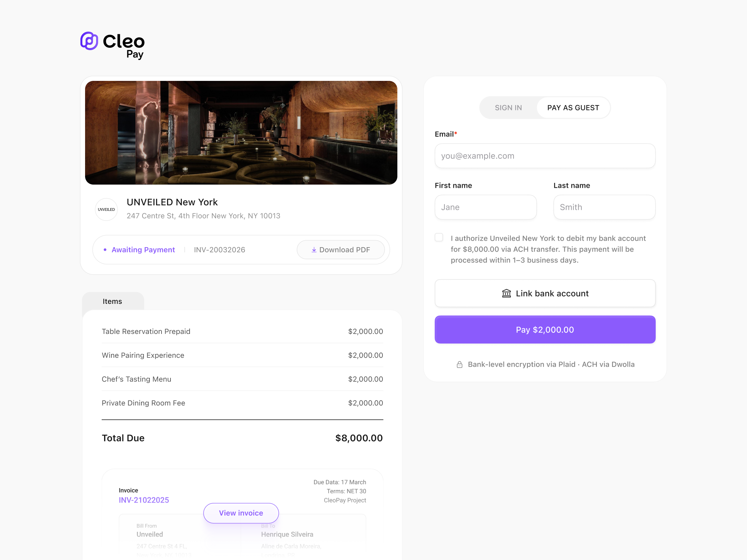The width and height of the screenshot is (747, 560).
Task: Click the restaurant interior banner photo
Action: coord(241,133)
